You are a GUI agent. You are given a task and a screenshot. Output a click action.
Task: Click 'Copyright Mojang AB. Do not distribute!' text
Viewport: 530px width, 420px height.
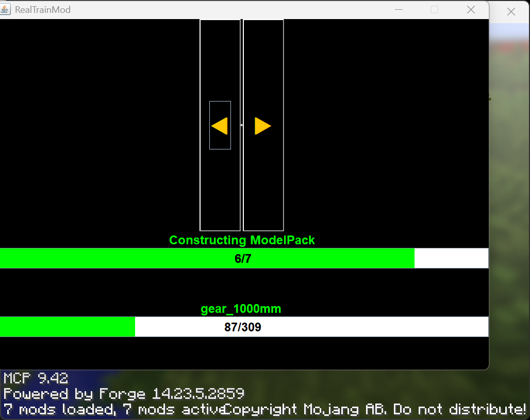click(375, 410)
